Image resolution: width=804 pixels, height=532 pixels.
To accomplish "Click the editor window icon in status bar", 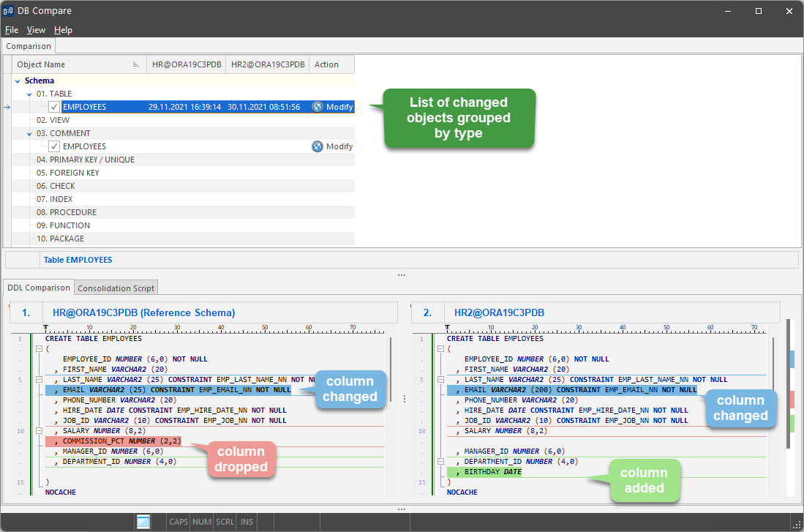I will point(142,521).
